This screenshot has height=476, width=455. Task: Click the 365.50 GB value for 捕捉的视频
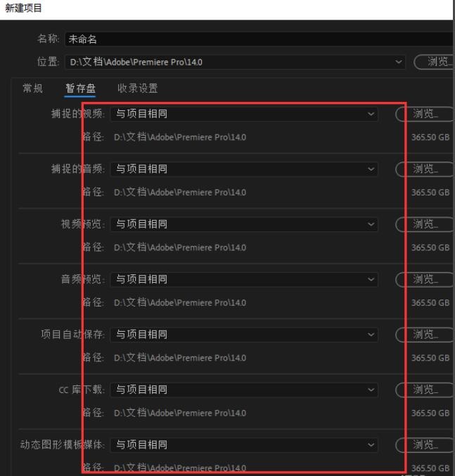click(x=430, y=137)
